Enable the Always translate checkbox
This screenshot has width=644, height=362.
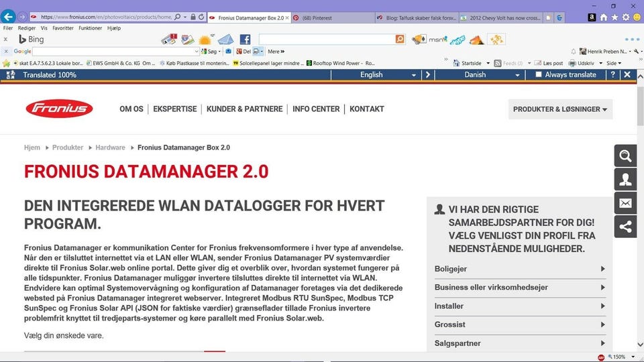(x=539, y=74)
